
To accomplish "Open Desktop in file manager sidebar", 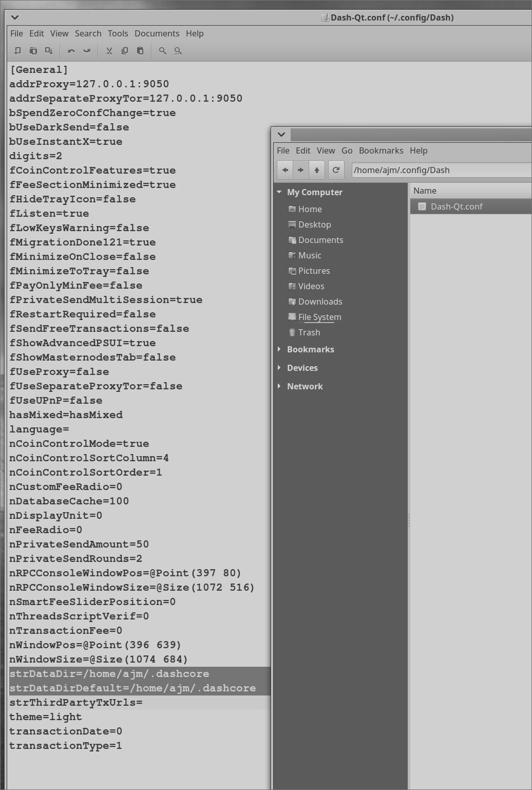I will 310,224.
